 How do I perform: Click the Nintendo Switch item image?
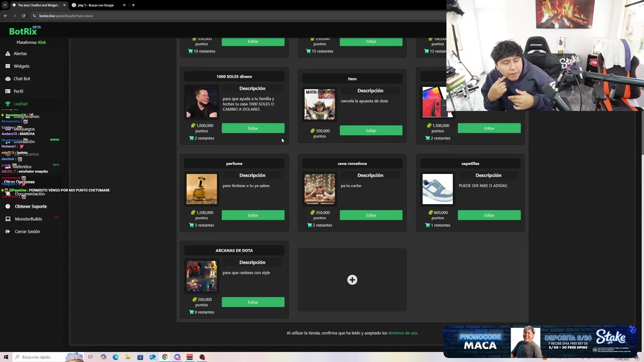click(x=435, y=102)
